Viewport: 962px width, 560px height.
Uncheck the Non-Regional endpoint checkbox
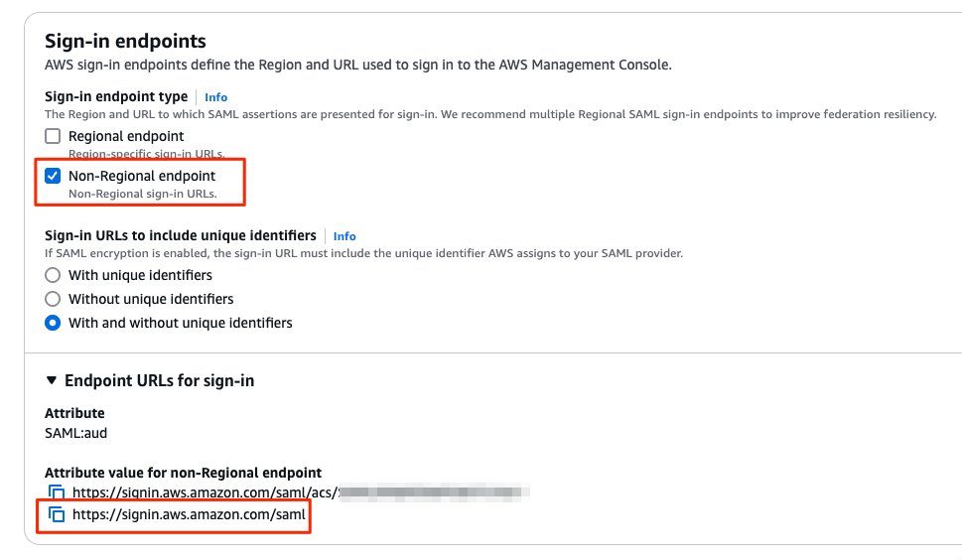53,176
